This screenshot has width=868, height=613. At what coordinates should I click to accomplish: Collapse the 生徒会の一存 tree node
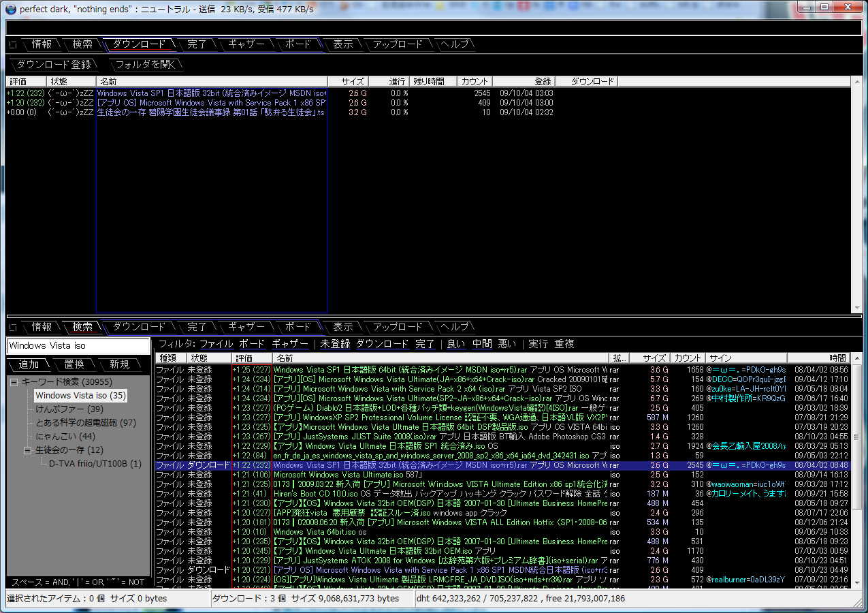click(x=27, y=450)
